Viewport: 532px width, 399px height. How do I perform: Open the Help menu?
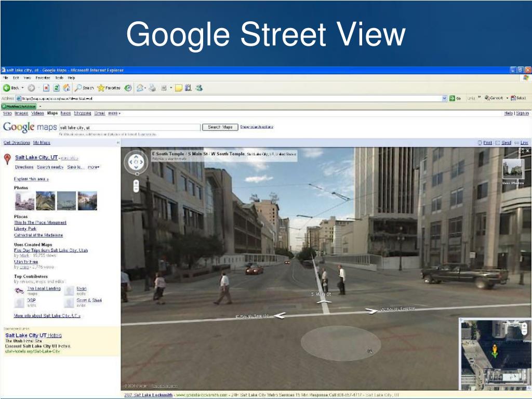click(71, 78)
